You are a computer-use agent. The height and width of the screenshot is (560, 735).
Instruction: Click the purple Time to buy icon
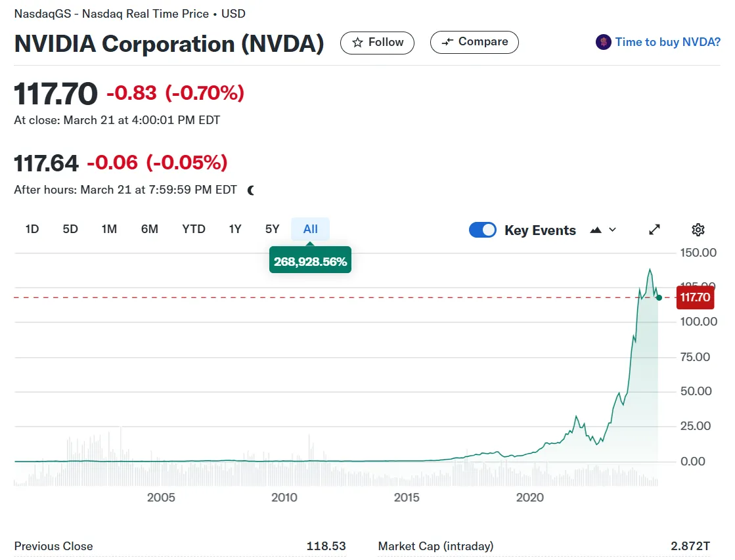click(603, 43)
